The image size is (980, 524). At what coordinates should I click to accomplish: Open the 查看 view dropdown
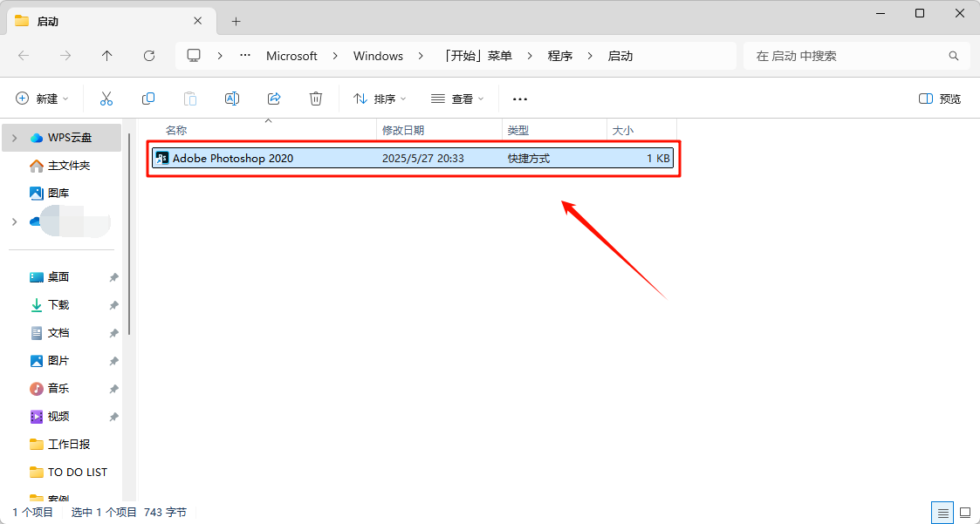pyautogui.click(x=457, y=99)
